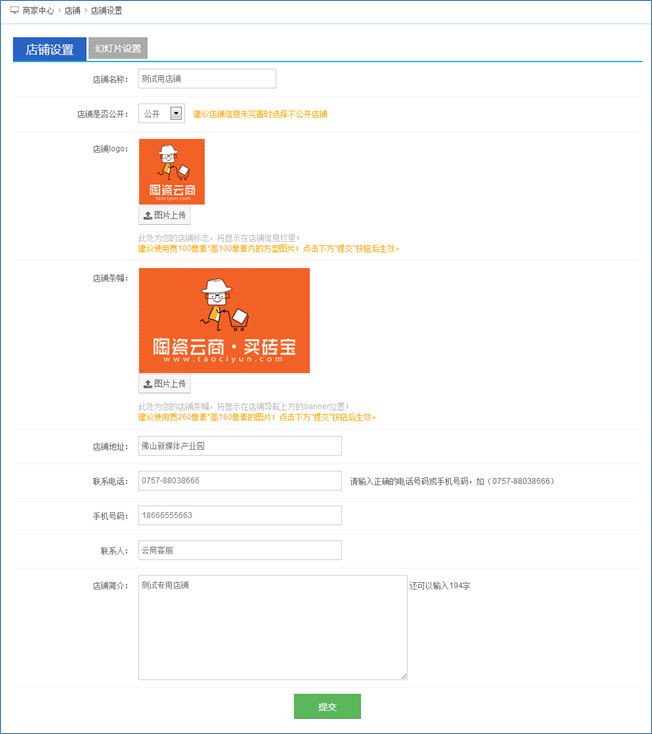Click grey text about banner位置
The height and width of the screenshot is (734, 652).
tap(243, 406)
